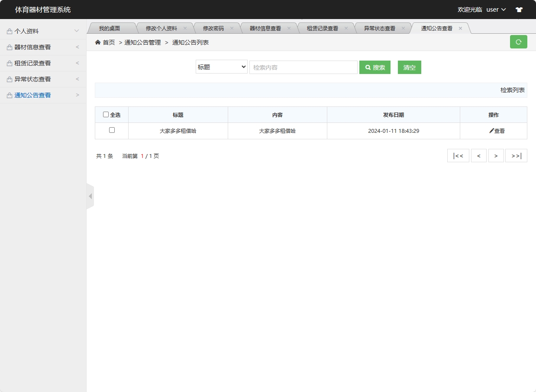This screenshot has height=392, width=536.
Task: Open the 标题 search field dropdown
Action: (x=221, y=67)
